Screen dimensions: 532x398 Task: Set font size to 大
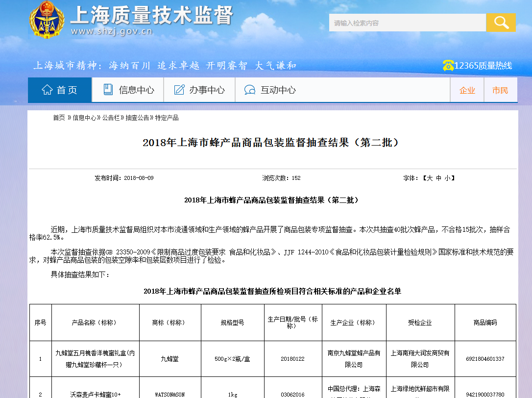(430, 178)
